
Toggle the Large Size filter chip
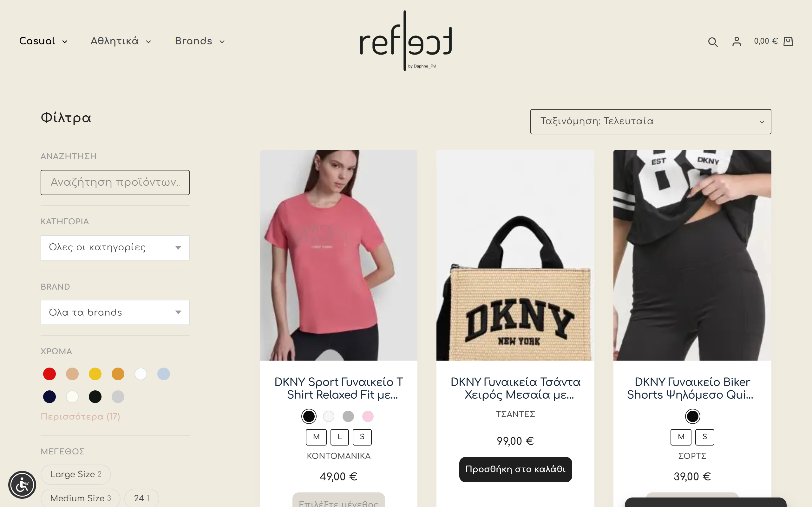coord(75,474)
